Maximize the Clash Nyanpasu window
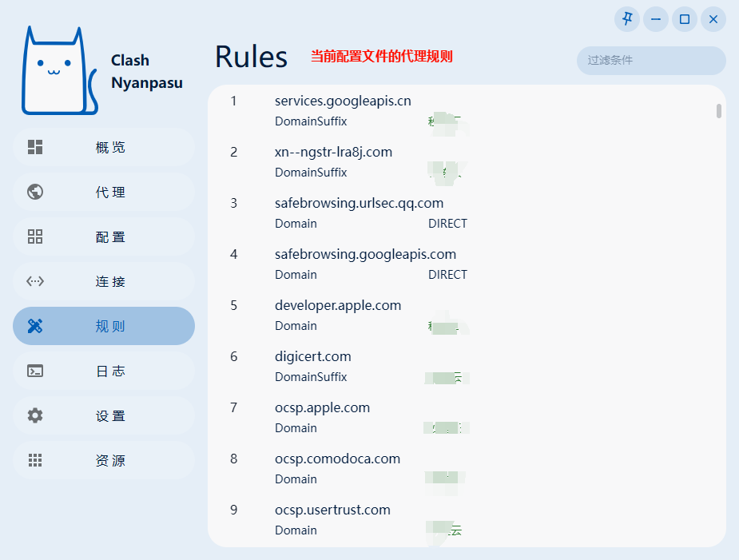 click(685, 19)
